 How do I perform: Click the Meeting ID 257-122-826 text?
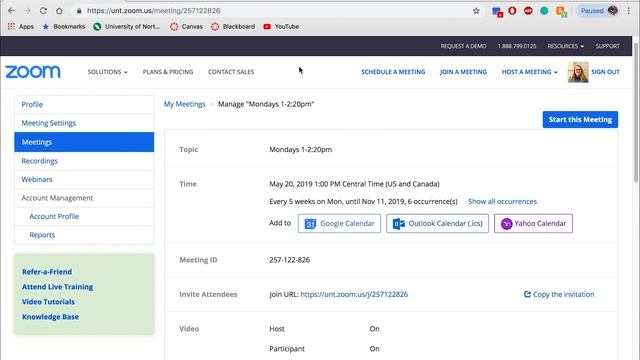[289, 260]
